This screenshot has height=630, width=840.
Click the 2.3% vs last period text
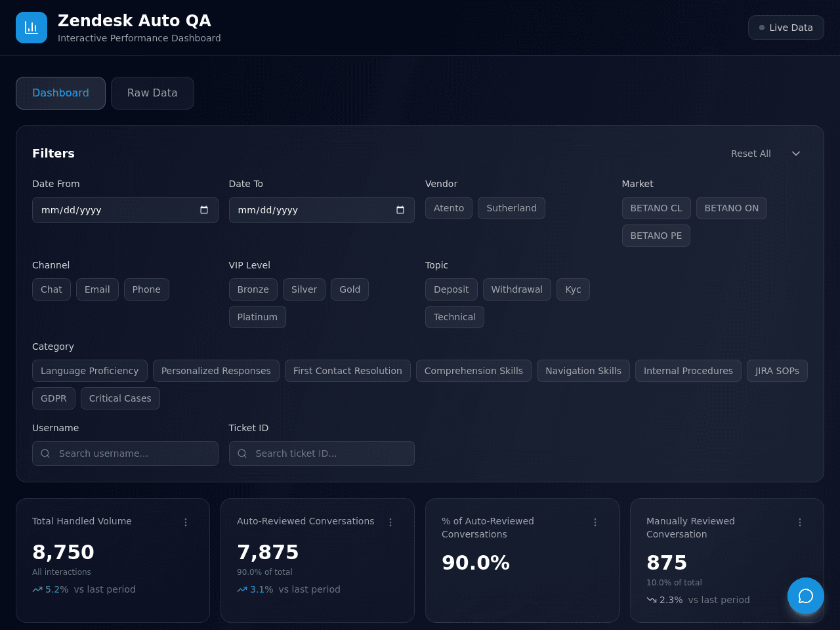pos(705,600)
